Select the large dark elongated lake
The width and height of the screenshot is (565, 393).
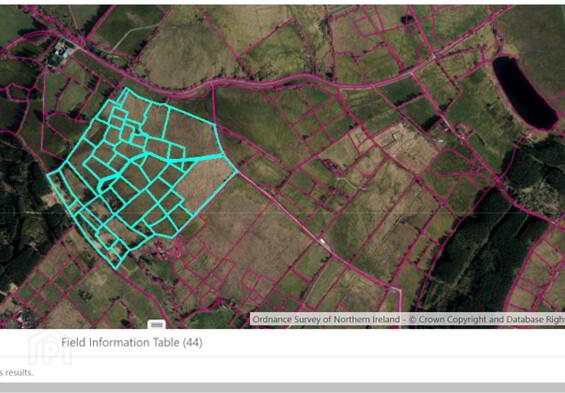tap(520, 93)
